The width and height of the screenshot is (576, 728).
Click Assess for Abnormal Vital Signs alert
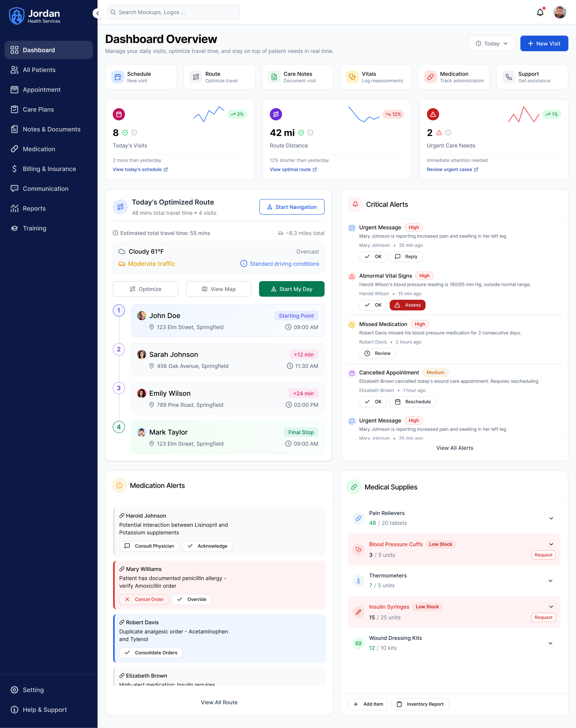click(407, 305)
